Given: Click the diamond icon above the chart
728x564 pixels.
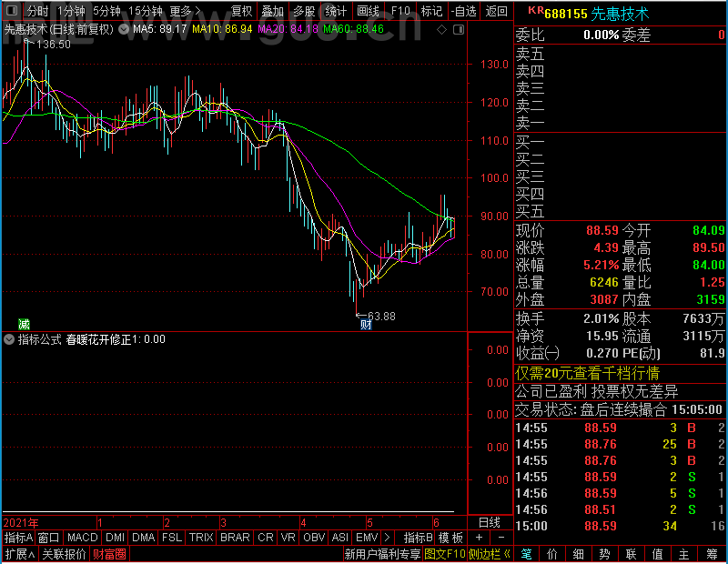Looking at the screenshot, I should click(442, 30).
